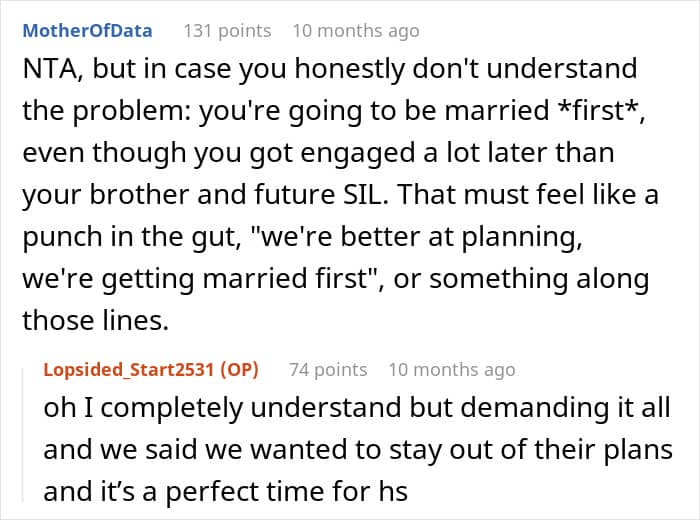Click the line "and it's a perfect time for hs"
700x520 pixels.
pyautogui.click(x=225, y=491)
